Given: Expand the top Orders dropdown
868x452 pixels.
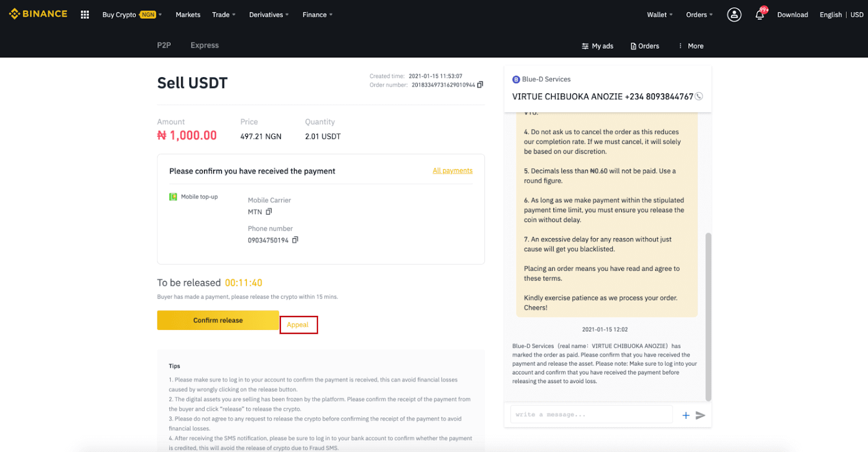Looking at the screenshot, I should 699,15.
